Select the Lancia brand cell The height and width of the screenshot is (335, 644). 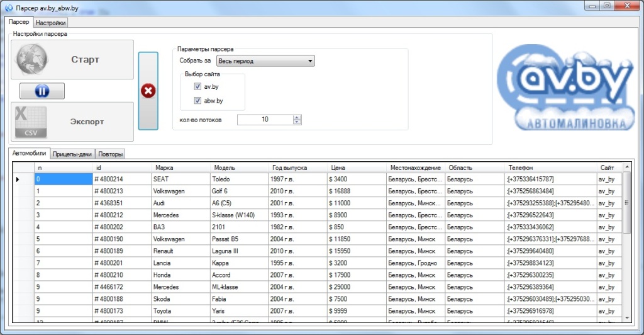click(180, 263)
